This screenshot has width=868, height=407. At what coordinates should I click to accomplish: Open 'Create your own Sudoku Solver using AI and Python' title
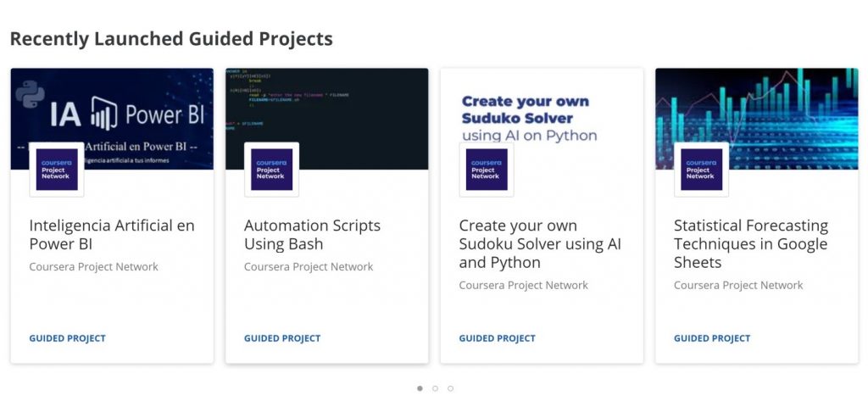click(540, 243)
